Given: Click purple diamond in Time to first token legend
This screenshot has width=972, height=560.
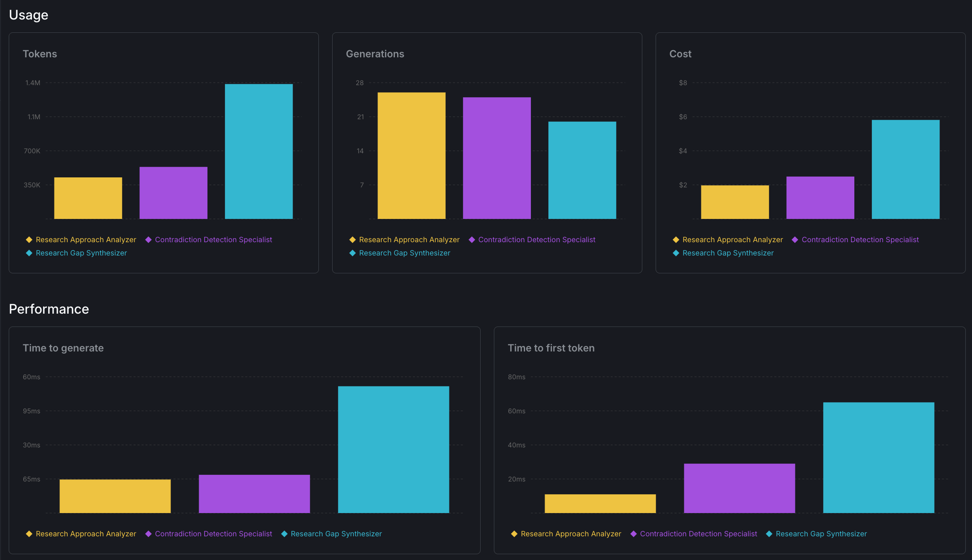Looking at the screenshot, I should 634,534.
